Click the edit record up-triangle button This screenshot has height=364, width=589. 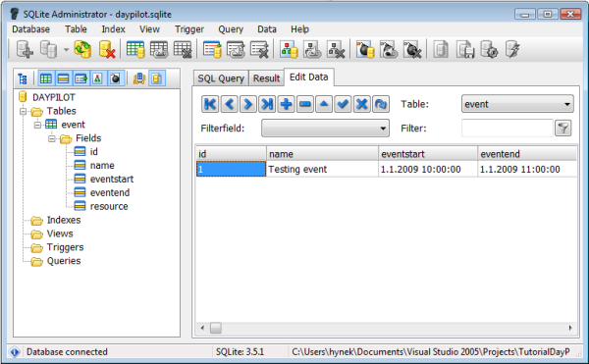[x=324, y=104]
